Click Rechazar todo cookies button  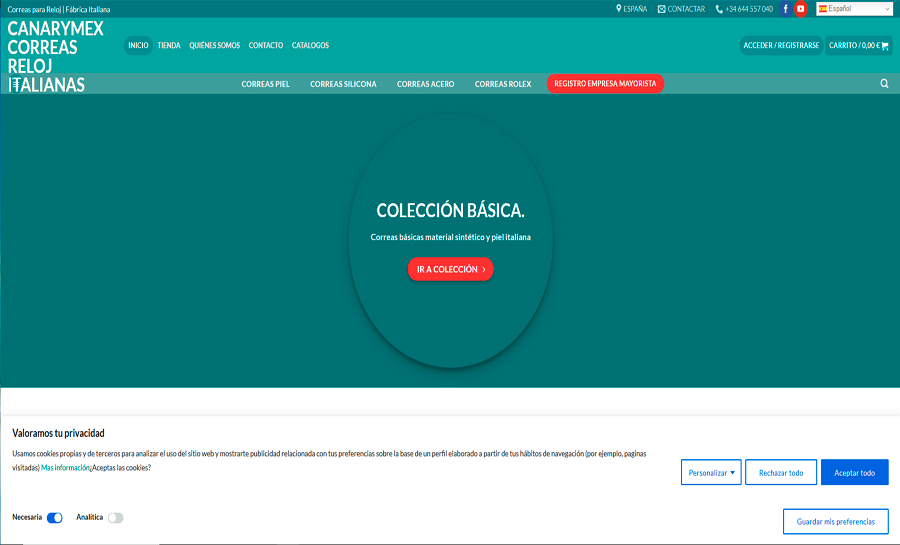[781, 473]
